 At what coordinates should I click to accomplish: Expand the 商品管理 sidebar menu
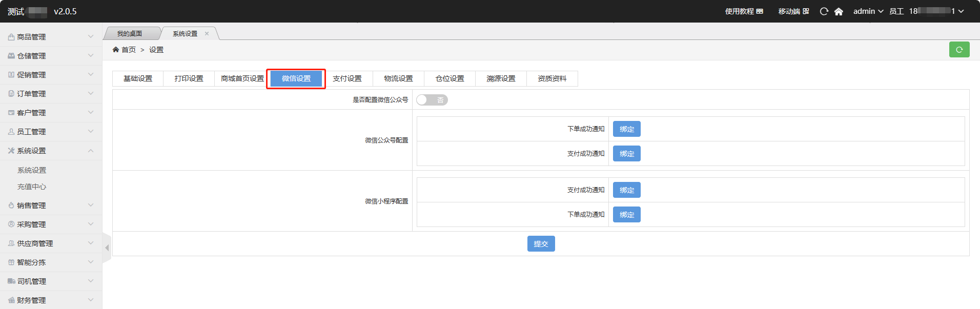pos(51,37)
